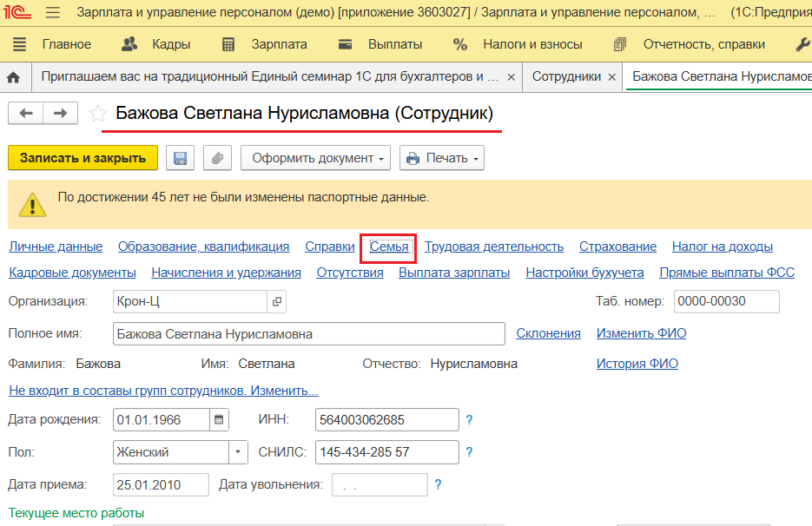The height and width of the screenshot is (526, 812).
Task: Click the ИНН input field
Action: pyautogui.click(x=386, y=420)
